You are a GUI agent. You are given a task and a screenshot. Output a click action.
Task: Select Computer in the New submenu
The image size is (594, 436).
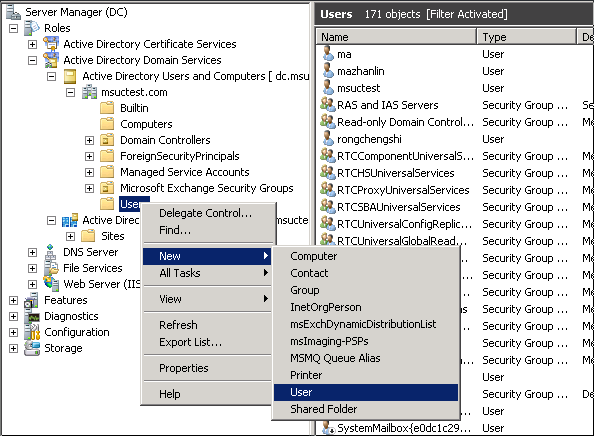coord(366,256)
